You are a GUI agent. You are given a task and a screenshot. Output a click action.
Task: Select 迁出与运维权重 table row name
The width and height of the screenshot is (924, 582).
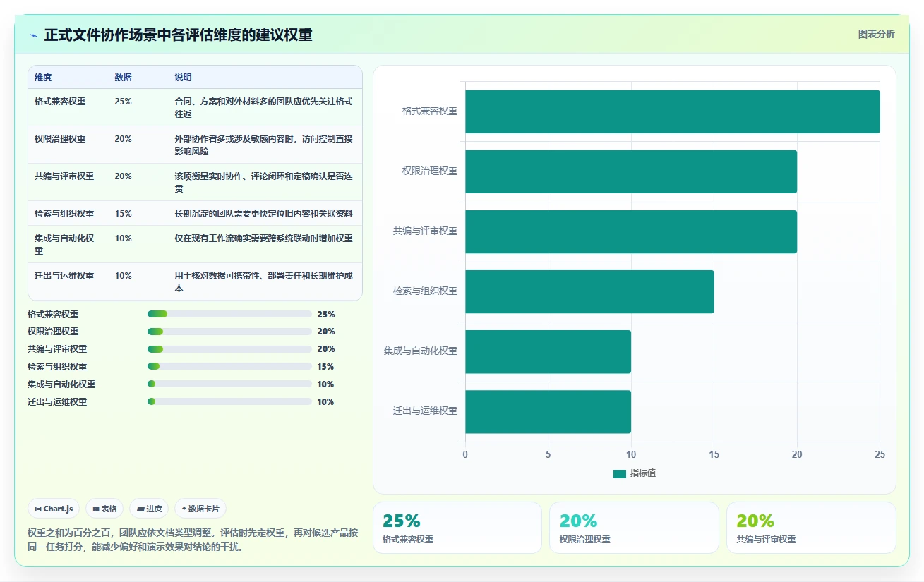(64, 276)
